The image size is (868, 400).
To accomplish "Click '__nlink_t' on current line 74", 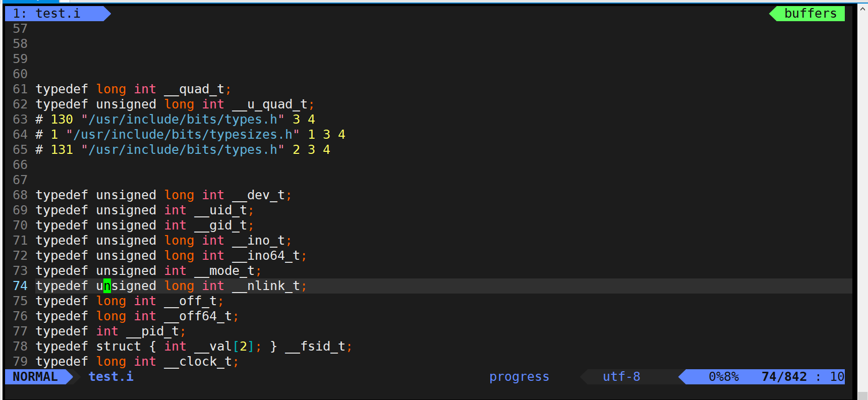I will [266, 286].
